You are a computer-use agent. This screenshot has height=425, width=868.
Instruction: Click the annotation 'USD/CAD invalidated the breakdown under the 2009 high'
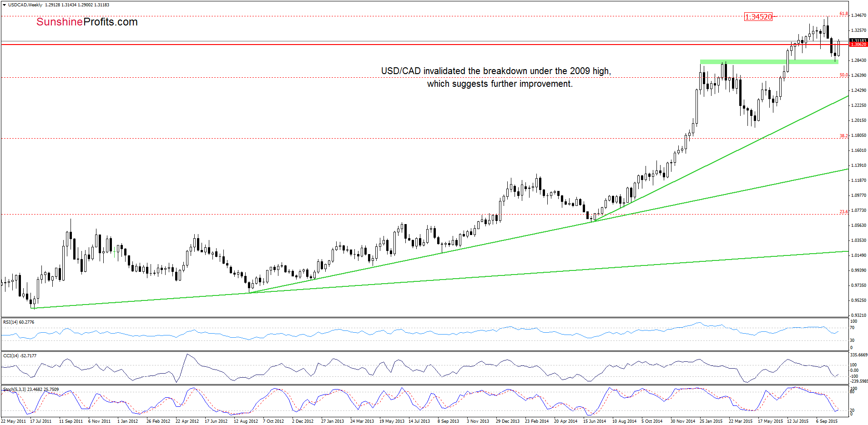496,71
